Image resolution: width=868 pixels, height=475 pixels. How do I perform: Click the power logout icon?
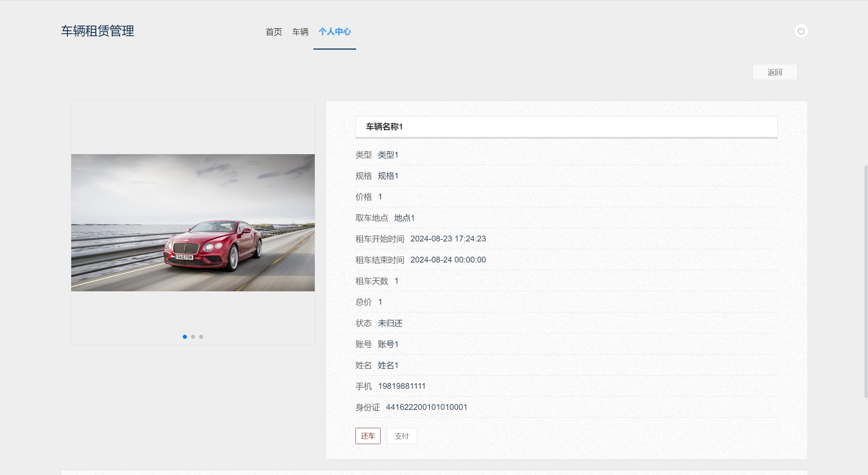tap(801, 31)
